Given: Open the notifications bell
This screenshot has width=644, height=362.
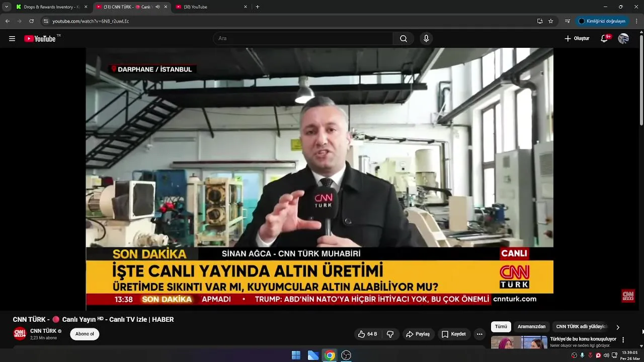Looking at the screenshot, I should click(x=605, y=39).
